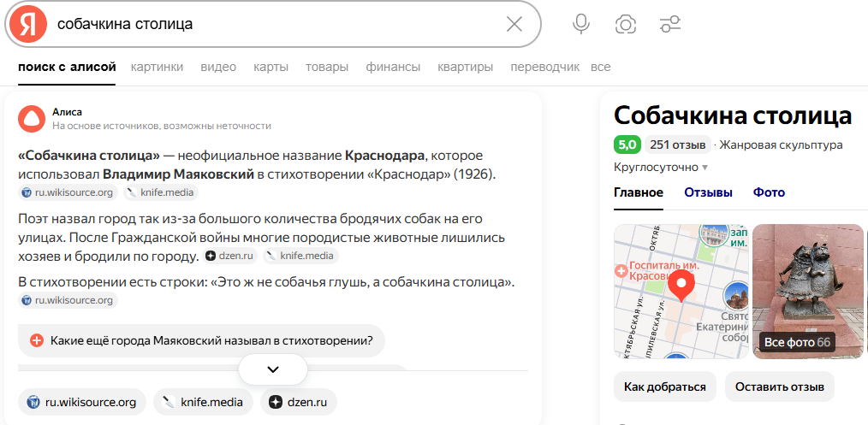Open bottom dzen.ru source button
Viewport: 868px width, 425px height.
[299, 403]
